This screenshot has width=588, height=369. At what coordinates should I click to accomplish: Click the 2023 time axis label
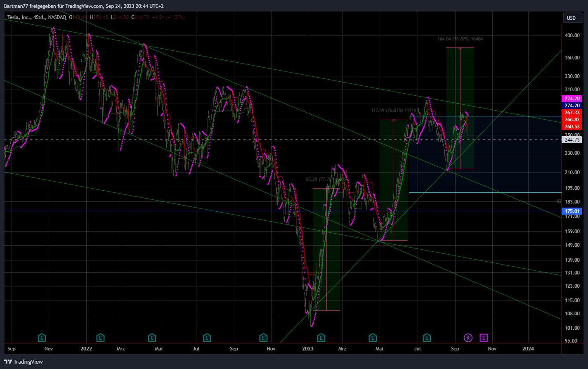308,349
